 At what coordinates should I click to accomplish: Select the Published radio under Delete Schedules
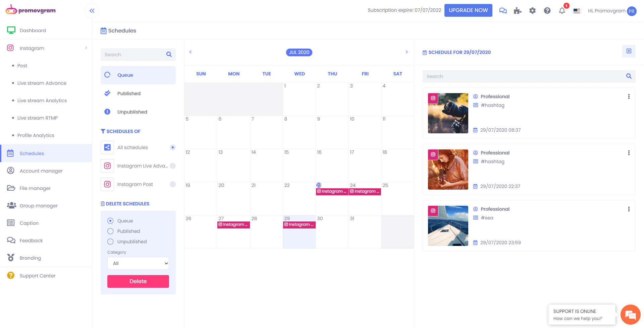pyautogui.click(x=110, y=231)
